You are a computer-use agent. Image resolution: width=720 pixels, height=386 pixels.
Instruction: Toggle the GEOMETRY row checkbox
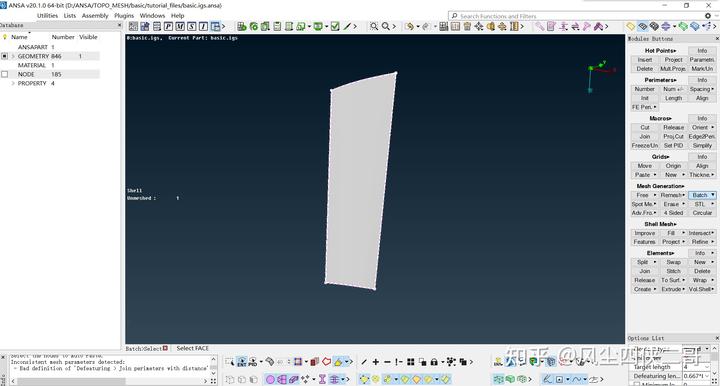(x=5, y=56)
